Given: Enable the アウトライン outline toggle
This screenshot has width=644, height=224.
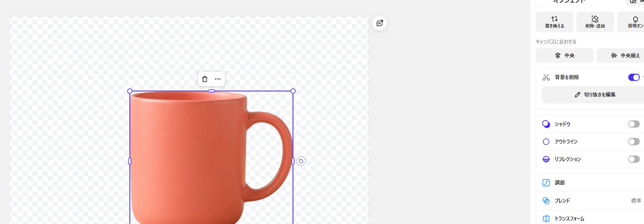Looking at the screenshot, I should point(634,142).
